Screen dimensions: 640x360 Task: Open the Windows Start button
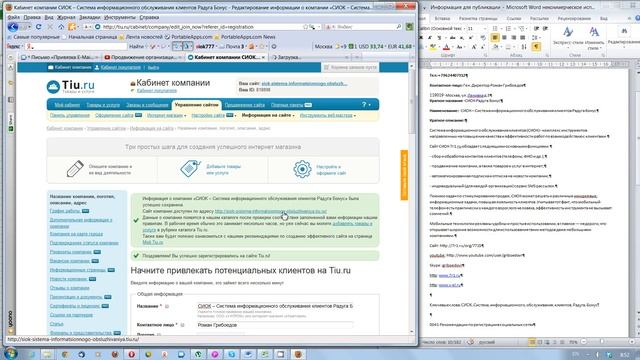click(x=10, y=353)
